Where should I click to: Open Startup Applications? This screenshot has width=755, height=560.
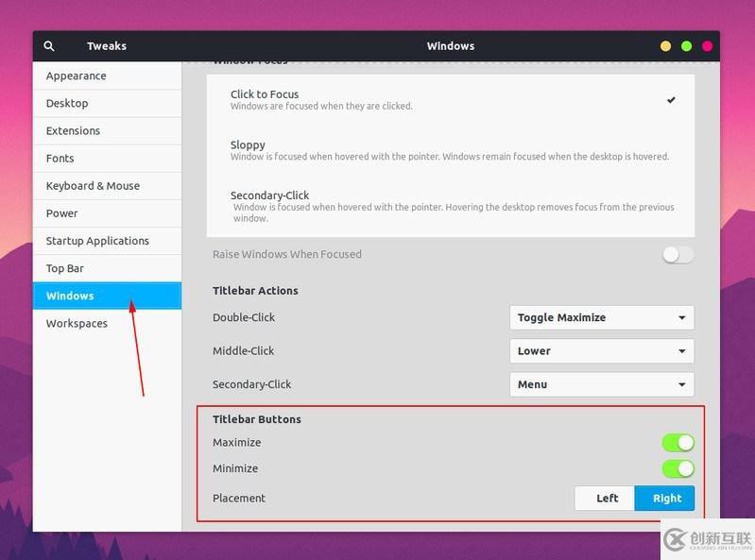[x=108, y=241]
